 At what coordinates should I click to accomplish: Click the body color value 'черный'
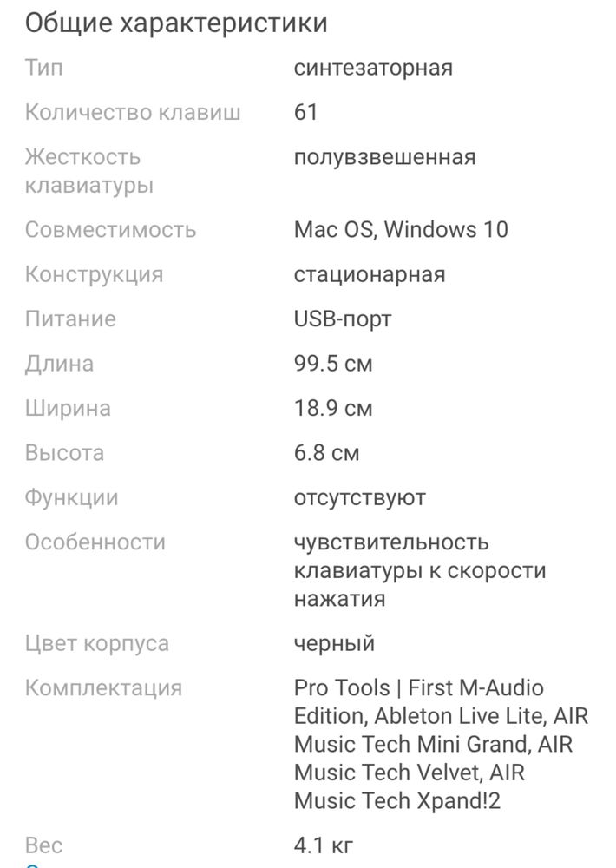[334, 644]
